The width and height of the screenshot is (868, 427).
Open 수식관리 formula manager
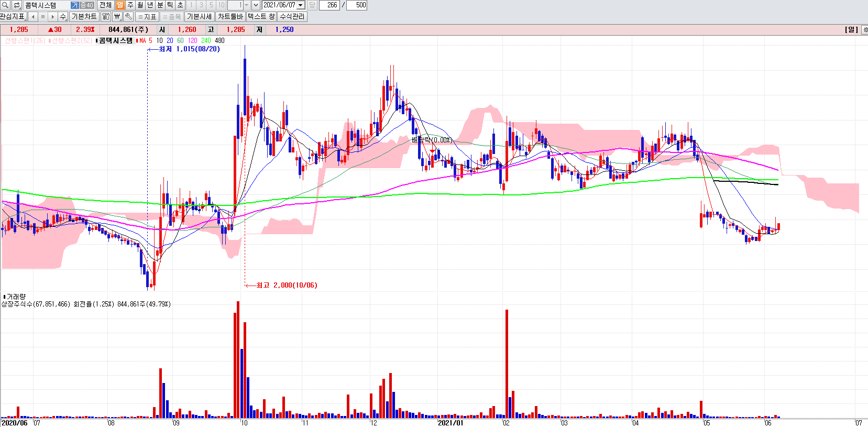point(292,17)
